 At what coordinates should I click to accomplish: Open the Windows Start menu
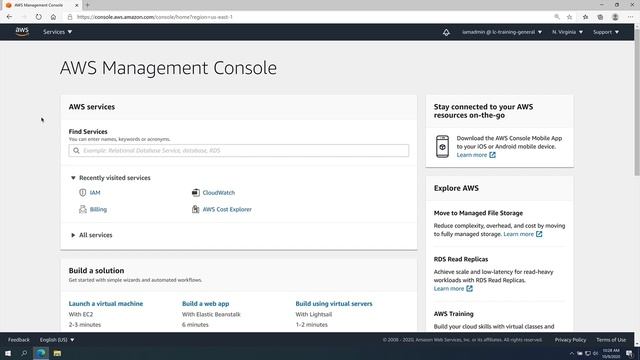click(x=8, y=353)
